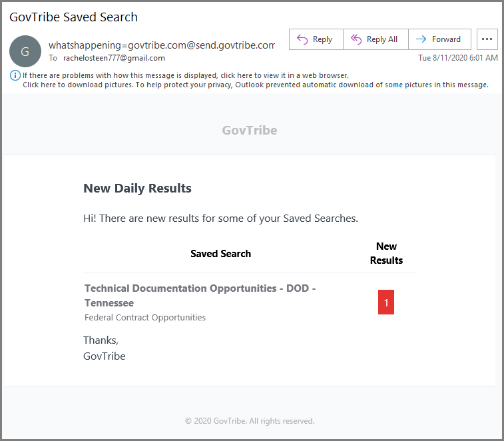Click the 'Hi! There are new results' sentence
Screen dimensions: 504x441
(220, 219)
